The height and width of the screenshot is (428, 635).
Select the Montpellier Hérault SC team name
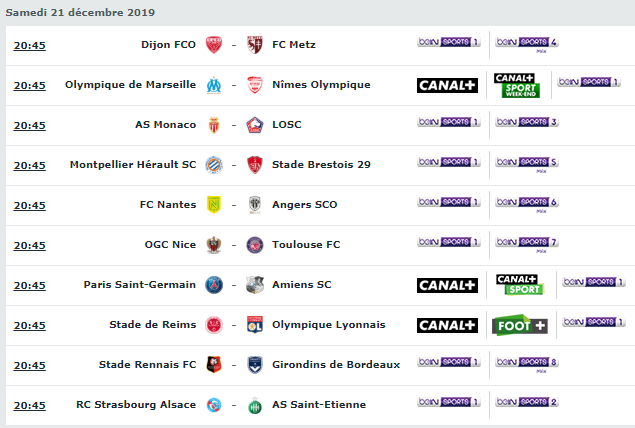133,164
